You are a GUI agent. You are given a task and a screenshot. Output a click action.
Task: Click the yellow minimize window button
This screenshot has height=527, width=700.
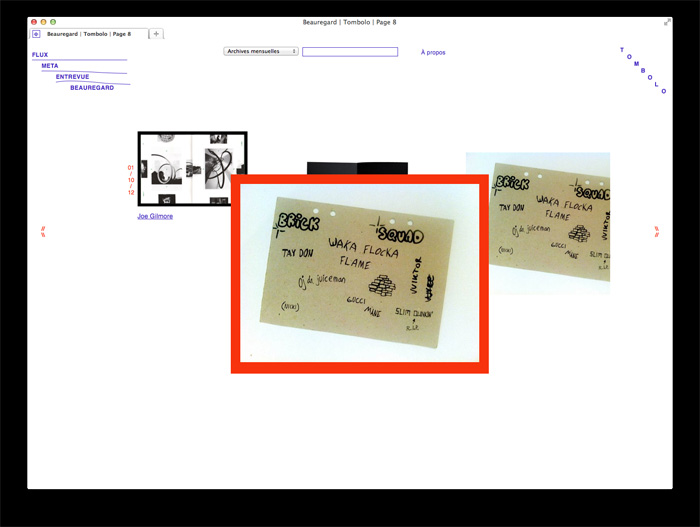tap(43, 22)
